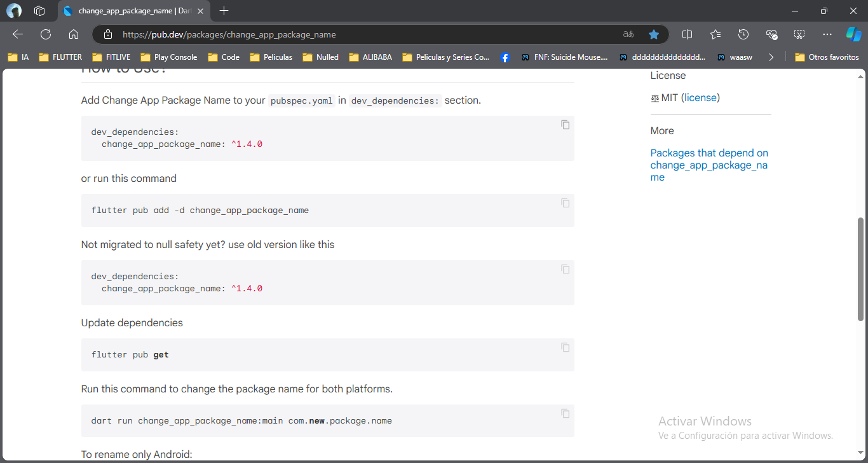The height and width of the screenshot is (463, 868).
Task: View site information lock icon
Action: pyautogui.click(x=108, y=34)
